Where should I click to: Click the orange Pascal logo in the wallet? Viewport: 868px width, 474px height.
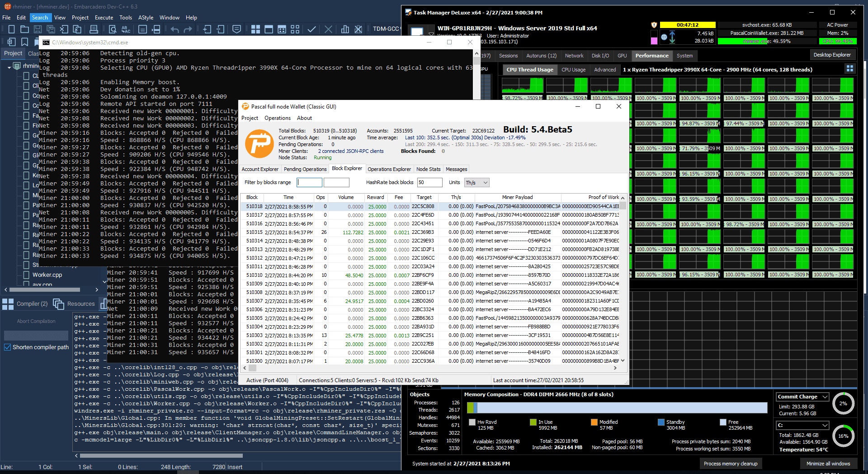tap(259, 143)
